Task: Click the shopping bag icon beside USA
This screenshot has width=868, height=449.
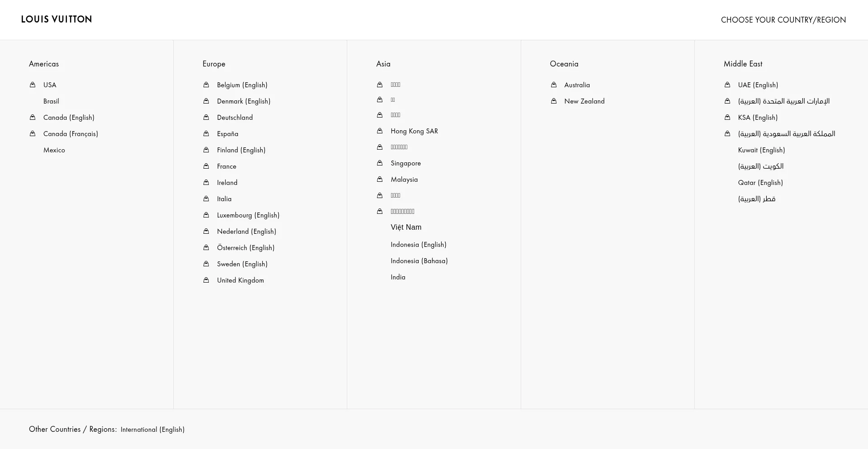Action: [x=33, y=85]
